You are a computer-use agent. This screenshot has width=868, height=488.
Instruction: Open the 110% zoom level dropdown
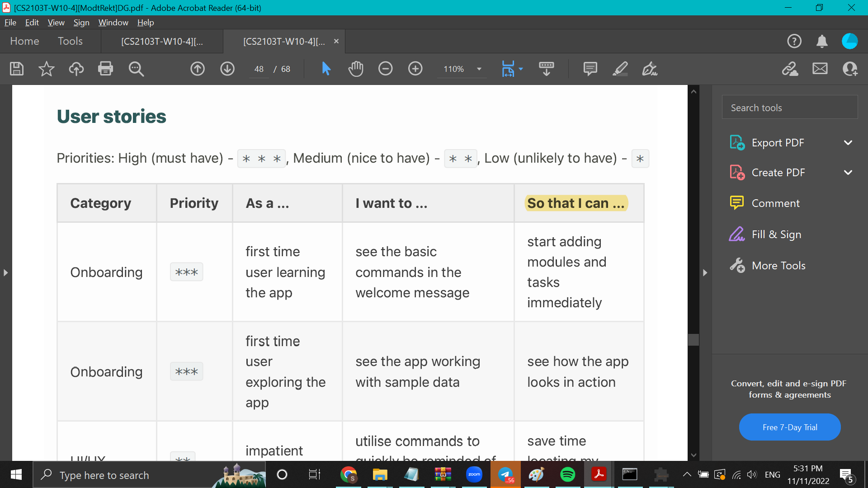(479, 69)
